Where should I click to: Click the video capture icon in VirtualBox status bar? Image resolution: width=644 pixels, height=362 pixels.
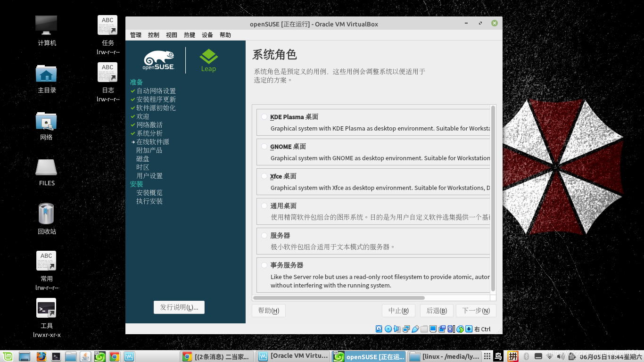tap(442, 329)
